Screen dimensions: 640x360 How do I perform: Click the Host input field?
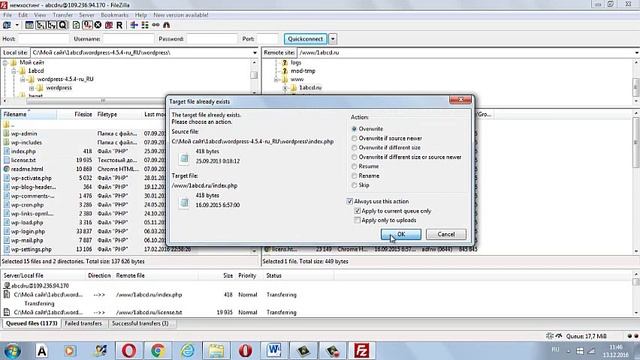coord(44,39)
